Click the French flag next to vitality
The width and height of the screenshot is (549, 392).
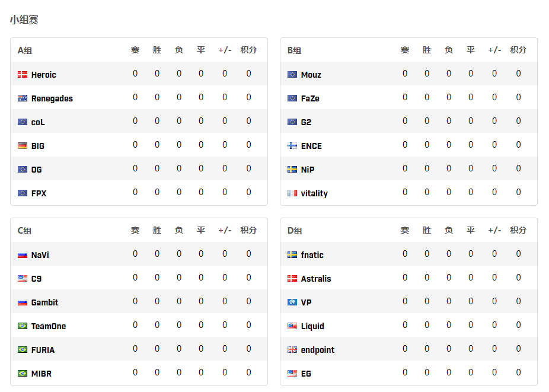coord(292,193)
